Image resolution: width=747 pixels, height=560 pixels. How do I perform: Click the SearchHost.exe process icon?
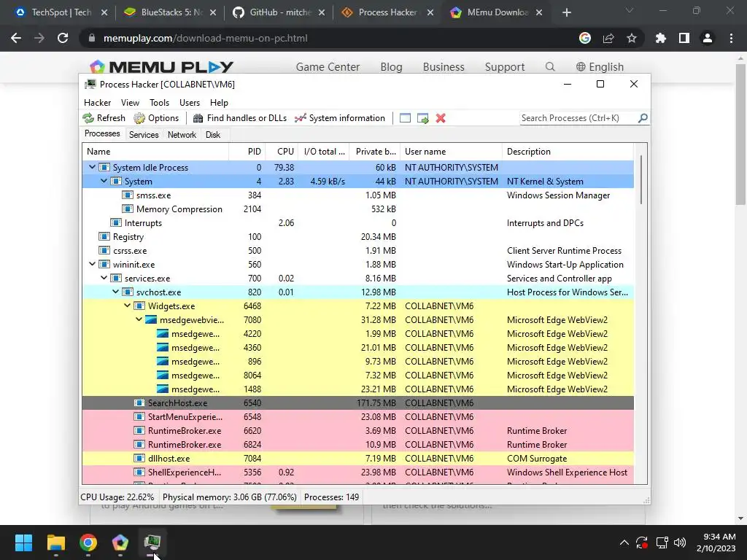click(139, 402)
